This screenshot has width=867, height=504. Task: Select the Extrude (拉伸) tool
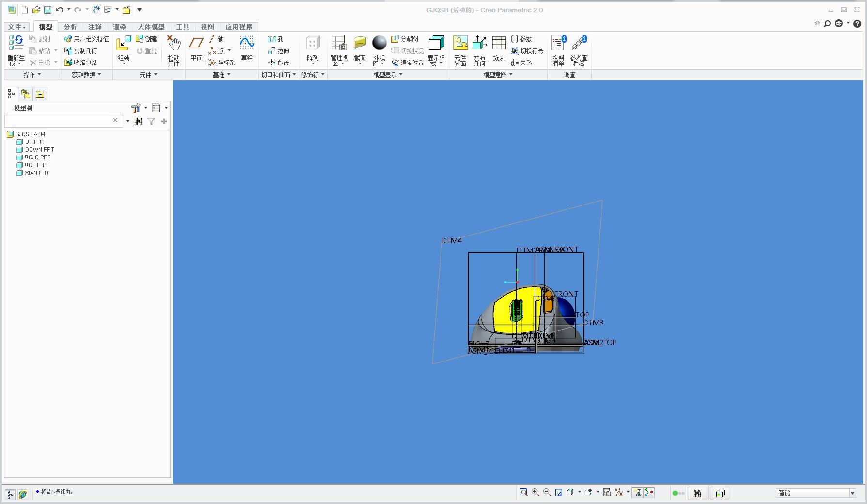[x=279, y=50]
